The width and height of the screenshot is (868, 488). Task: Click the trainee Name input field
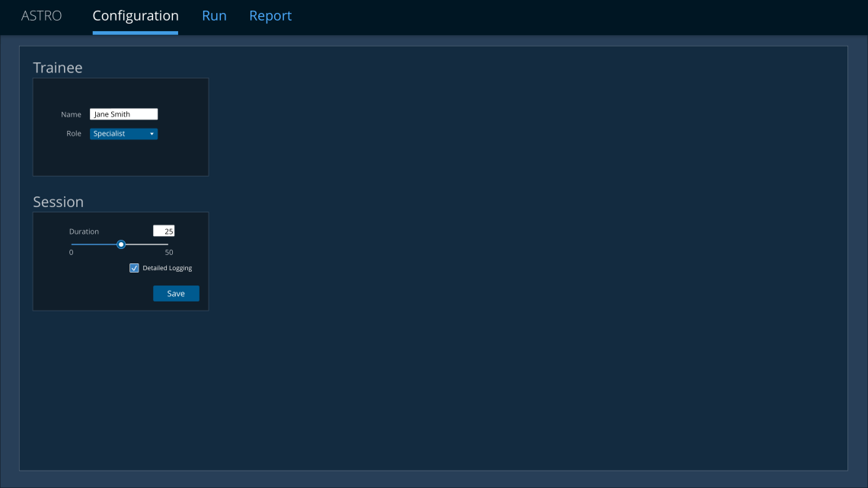tap(123, 114)
